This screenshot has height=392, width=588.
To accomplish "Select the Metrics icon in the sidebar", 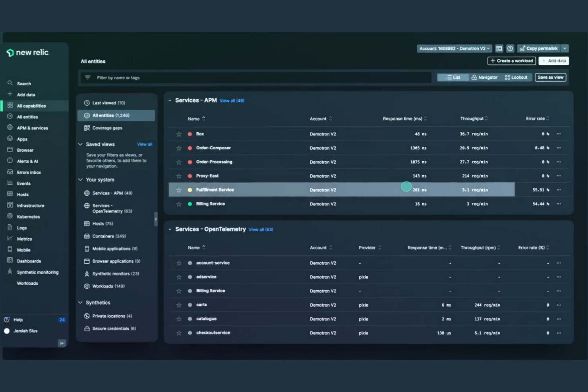I will 10,239.
